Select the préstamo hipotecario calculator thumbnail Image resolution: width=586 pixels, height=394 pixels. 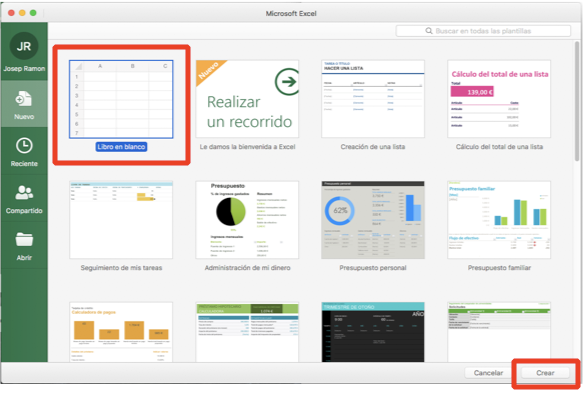click(247, 332)
